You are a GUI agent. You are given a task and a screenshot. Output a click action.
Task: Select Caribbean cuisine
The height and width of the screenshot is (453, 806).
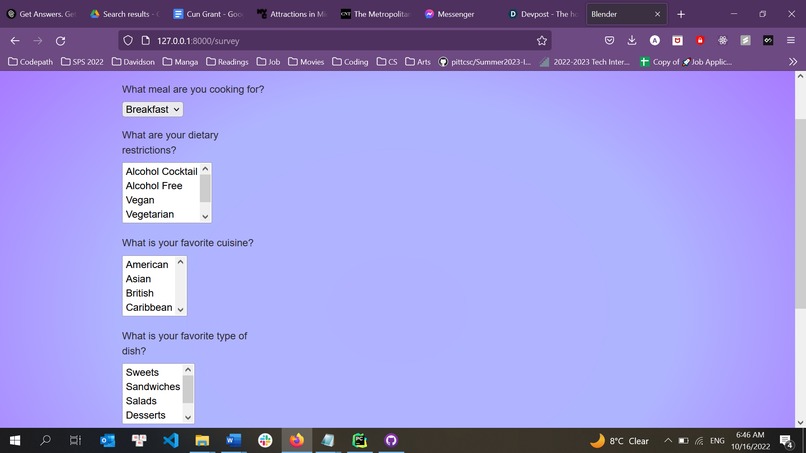(149, 307)
